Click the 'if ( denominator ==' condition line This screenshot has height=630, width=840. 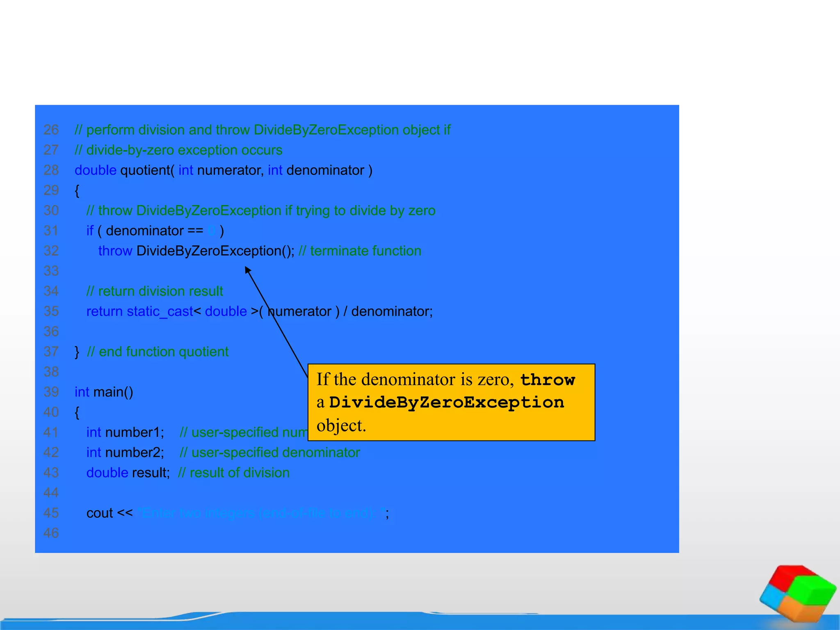[144, 231]
